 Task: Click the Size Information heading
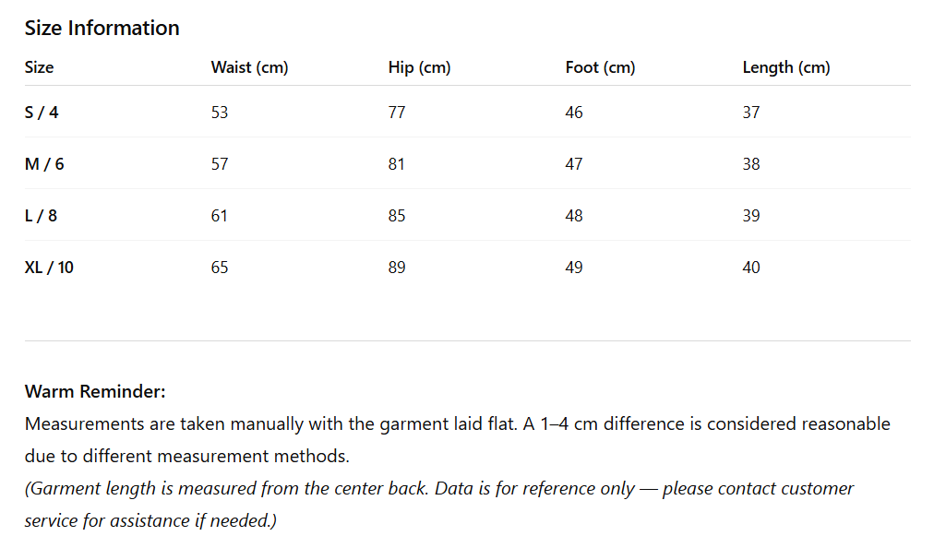[x=102, y=28]
